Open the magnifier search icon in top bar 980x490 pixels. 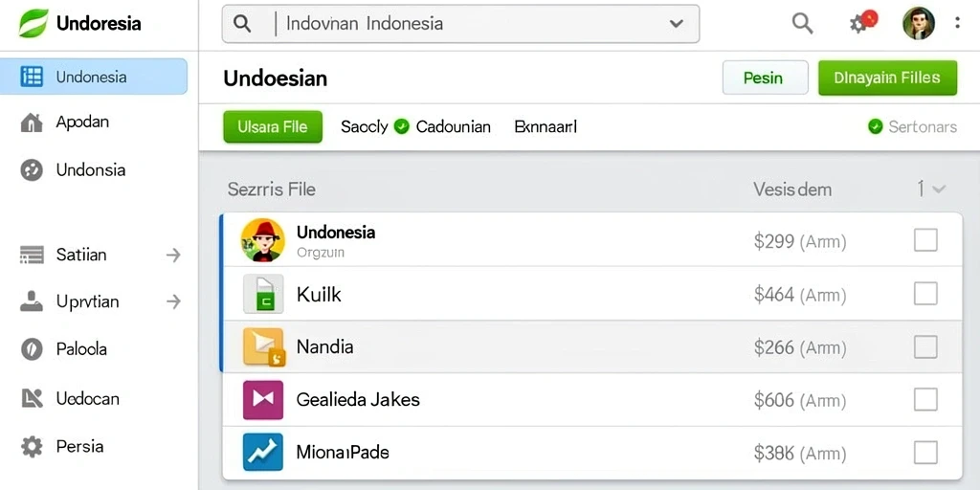[x=803, y=24]
